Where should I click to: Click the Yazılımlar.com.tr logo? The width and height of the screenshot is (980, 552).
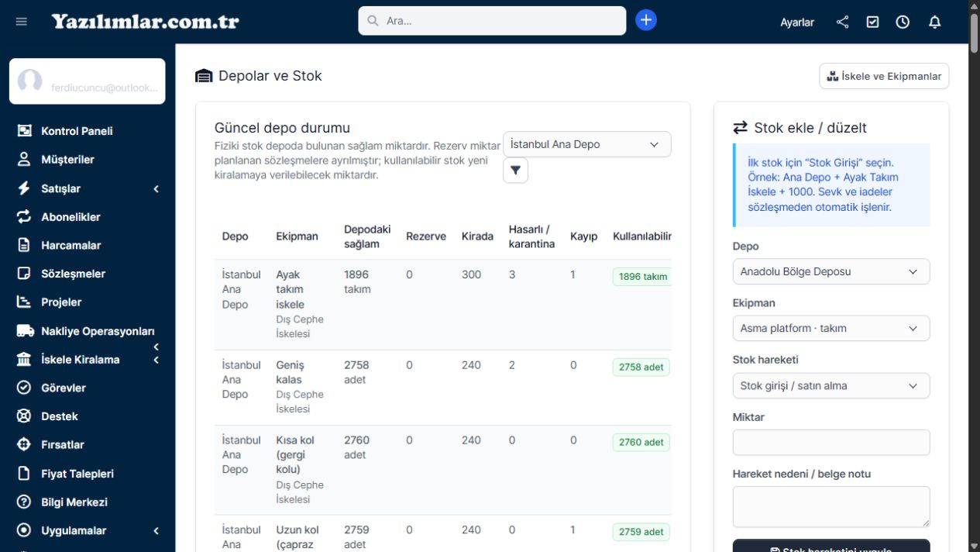[146, 22]
